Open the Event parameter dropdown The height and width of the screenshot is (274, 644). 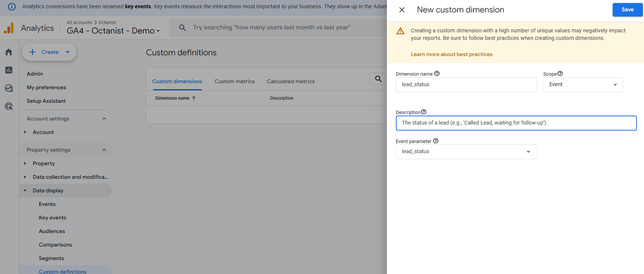coord(466,152)
